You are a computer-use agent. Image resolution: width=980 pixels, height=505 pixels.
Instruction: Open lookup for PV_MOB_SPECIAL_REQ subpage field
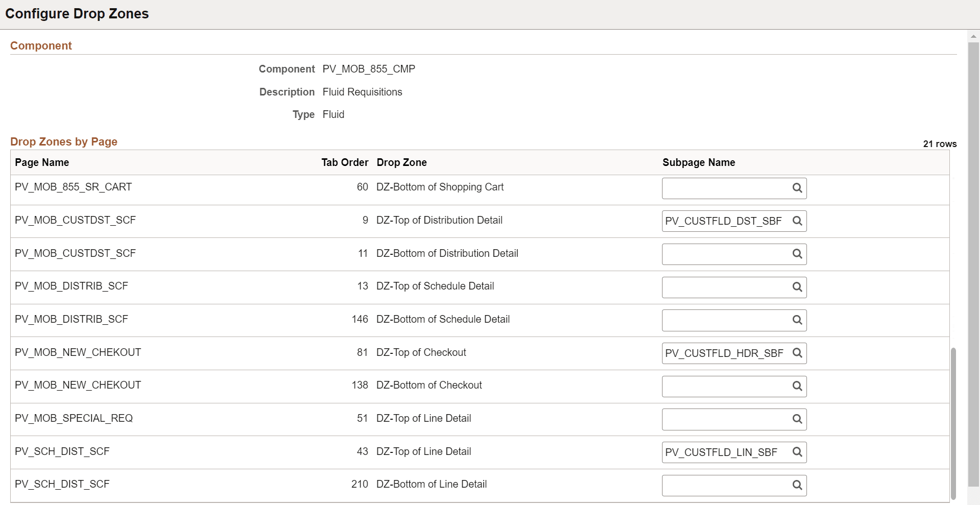(x=797, y=419)
